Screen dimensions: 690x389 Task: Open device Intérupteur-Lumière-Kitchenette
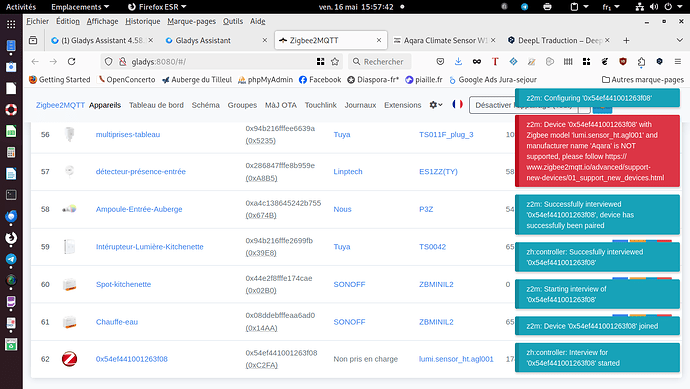click(x=150, y=247)
